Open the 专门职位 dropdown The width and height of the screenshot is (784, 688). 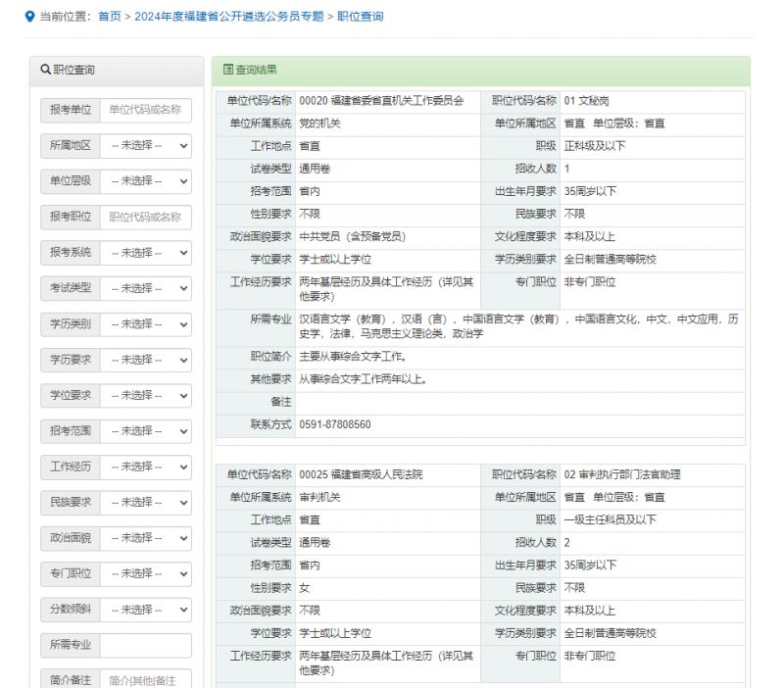point(145,574)
